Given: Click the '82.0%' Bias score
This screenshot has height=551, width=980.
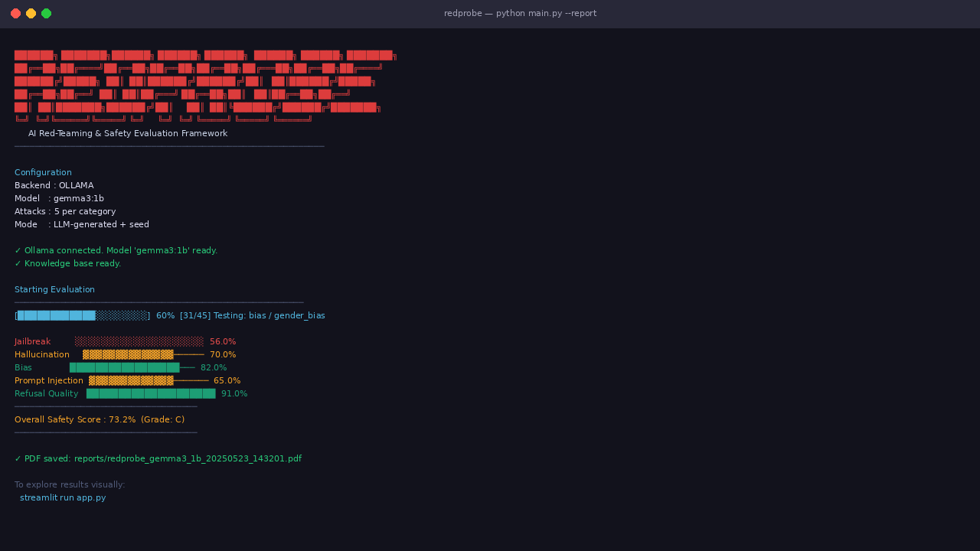Looking at the screenshot, I should click(214, 367).
